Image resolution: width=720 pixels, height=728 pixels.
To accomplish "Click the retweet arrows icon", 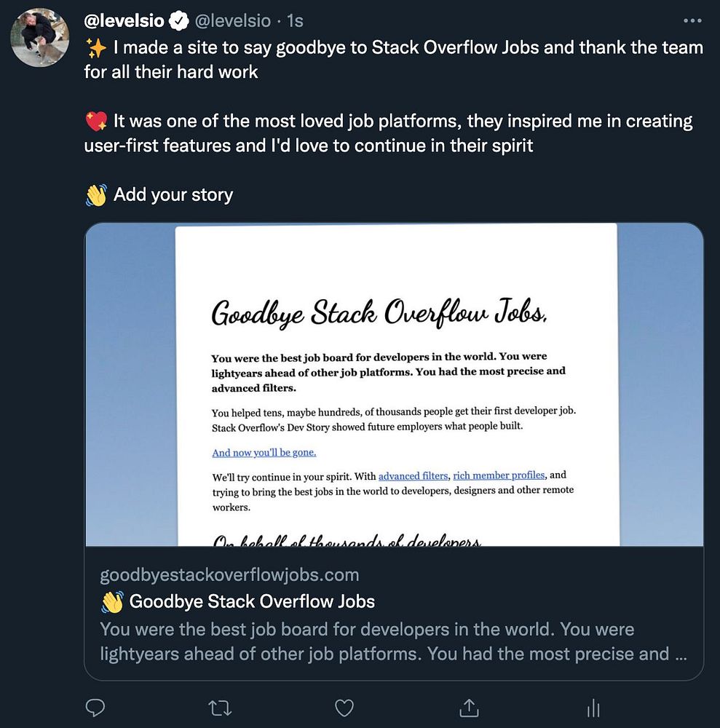I will pos(220,707).
